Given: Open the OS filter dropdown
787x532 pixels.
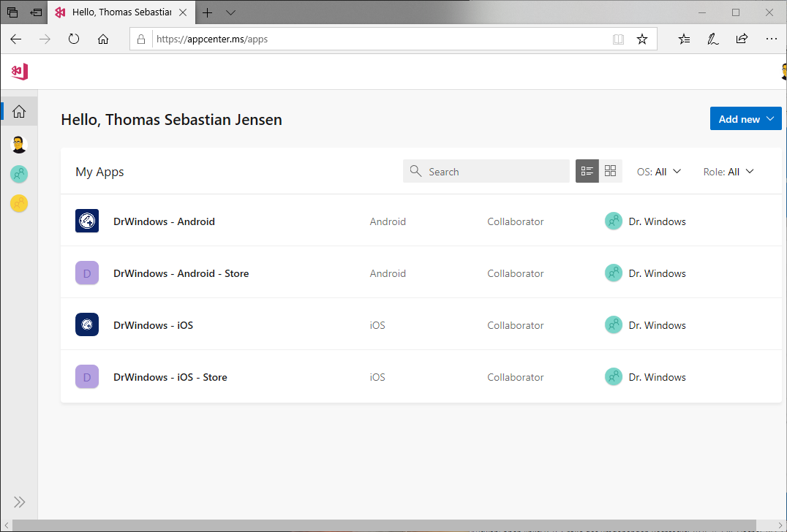Looking at the screenshot, I should tap(659, 172).
